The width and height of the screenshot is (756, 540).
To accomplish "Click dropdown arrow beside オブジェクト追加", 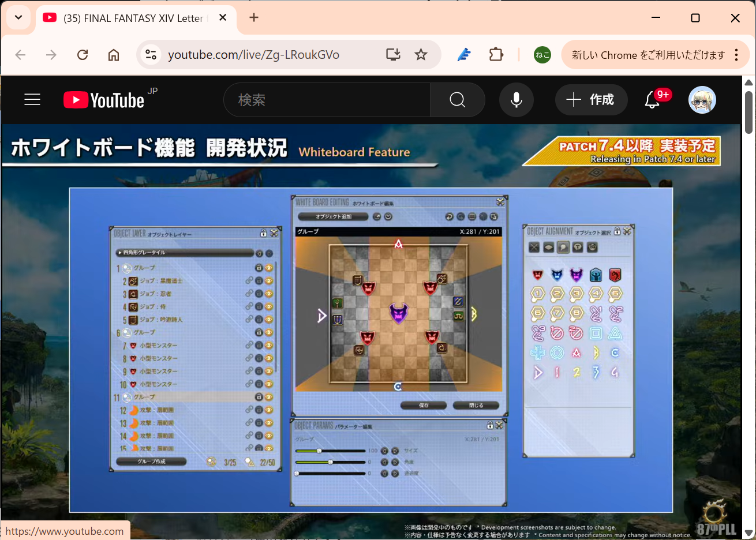I will pyautogui.click(x=388, y=217).
